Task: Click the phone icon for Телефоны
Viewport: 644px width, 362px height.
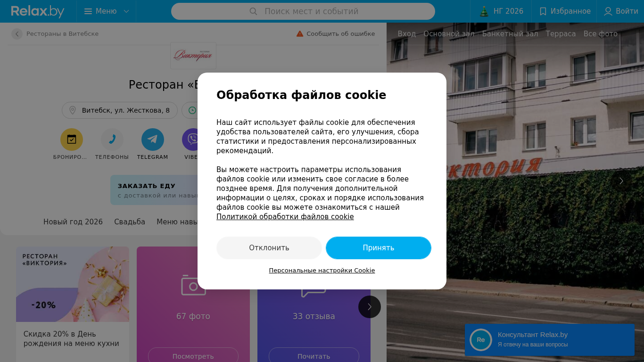Action: (112, 140)
